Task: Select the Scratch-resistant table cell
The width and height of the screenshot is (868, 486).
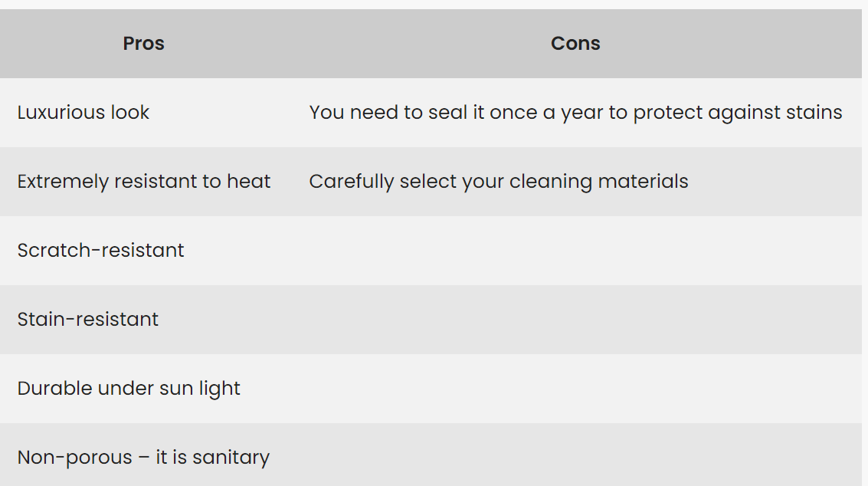Action: 100,251
